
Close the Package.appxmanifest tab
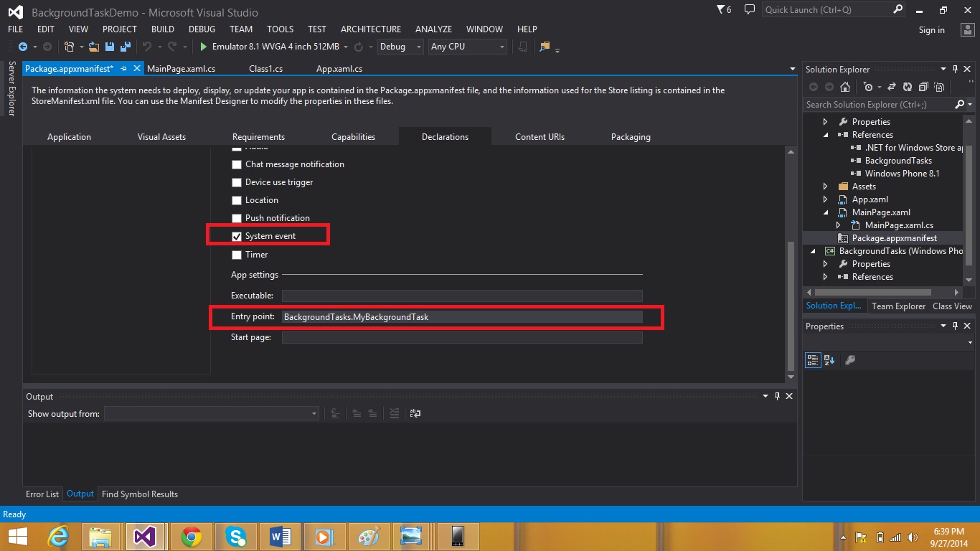tap(136, 69)
